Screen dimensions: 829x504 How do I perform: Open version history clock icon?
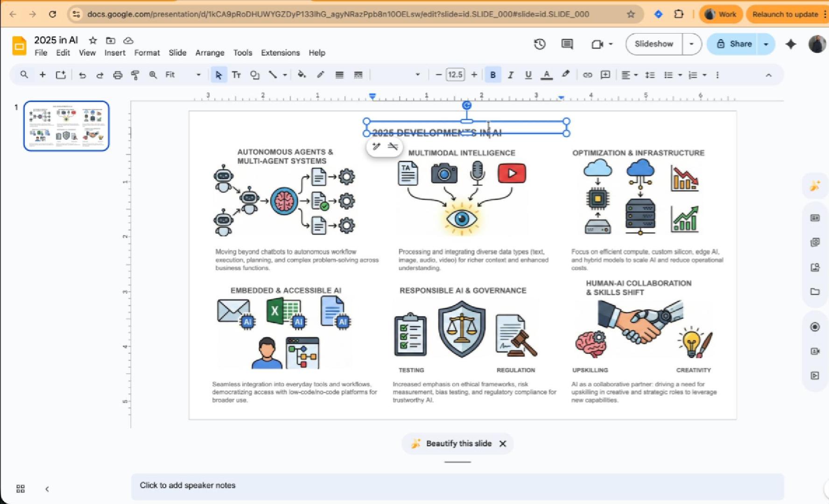click(540, 44)
